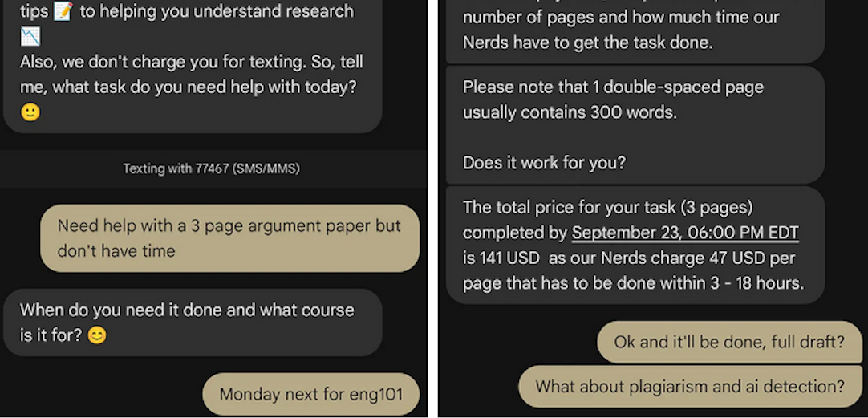Click the "to helping you understand research" text
The image size is (868, 418).
(x=217, y=12)
